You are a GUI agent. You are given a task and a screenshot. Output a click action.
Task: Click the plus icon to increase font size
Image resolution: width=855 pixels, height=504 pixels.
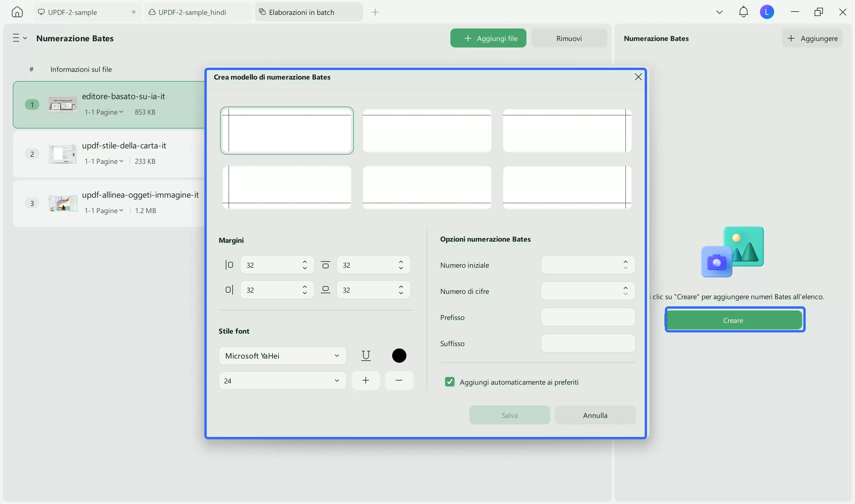click(366, 381)
